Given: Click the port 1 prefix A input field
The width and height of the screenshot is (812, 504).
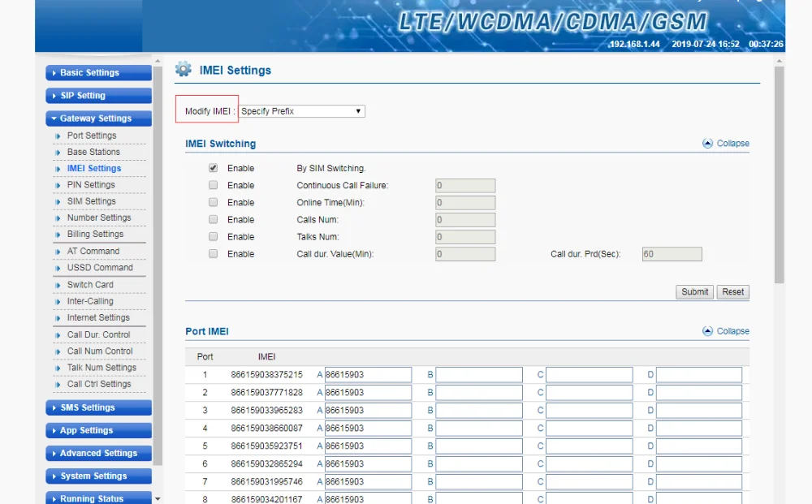Looking at the screenshot, I should click(x=368, y=375).
